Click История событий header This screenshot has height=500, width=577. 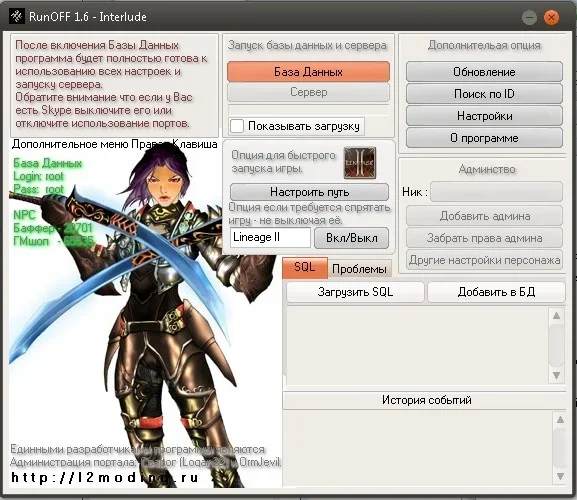[x=424, y=400]
